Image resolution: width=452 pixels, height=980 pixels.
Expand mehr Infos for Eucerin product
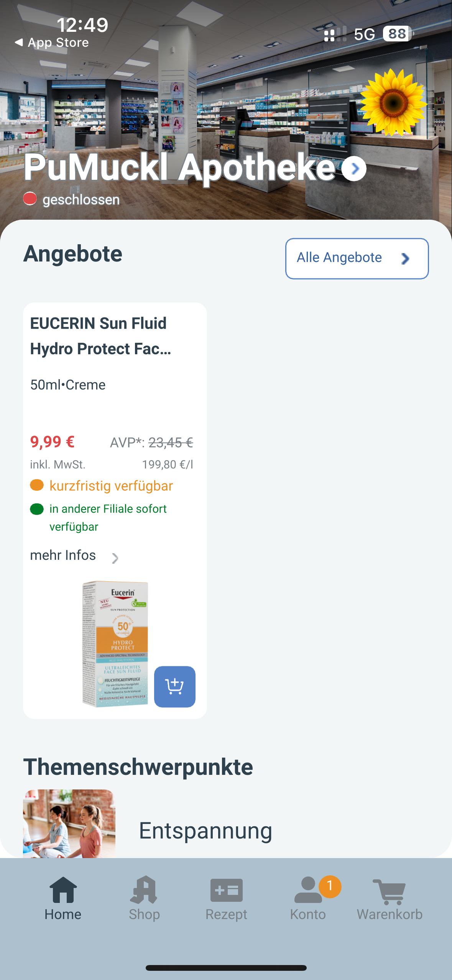point(63,555)
